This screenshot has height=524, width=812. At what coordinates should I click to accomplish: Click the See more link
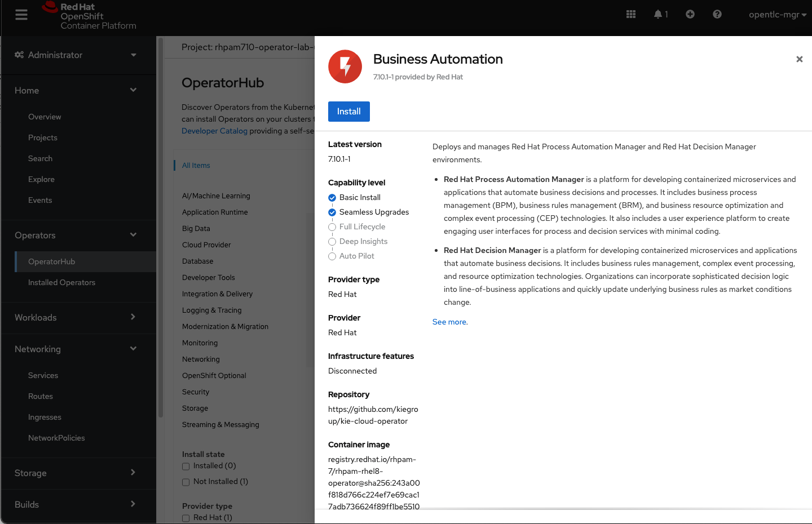(x=449, y=322)
